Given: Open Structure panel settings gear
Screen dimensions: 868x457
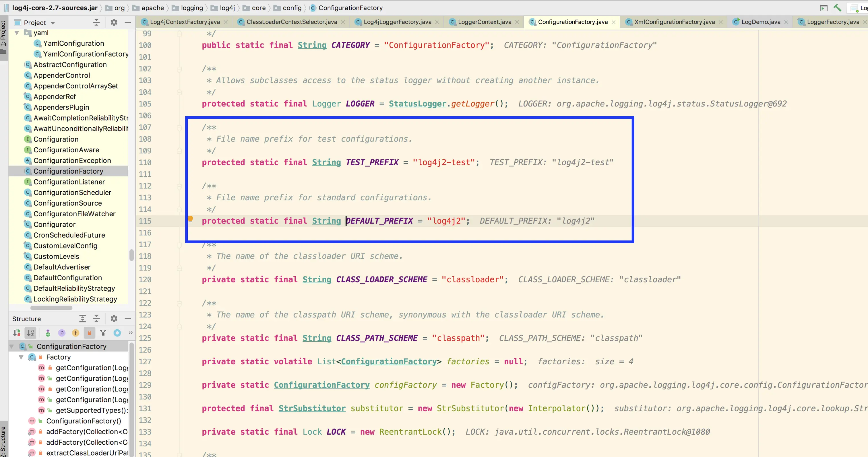Looking at the screenshot, I should (x=114, y=319).
